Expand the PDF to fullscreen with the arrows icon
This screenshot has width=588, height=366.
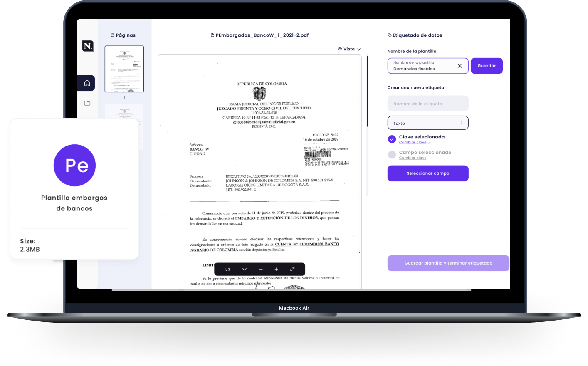292,269
